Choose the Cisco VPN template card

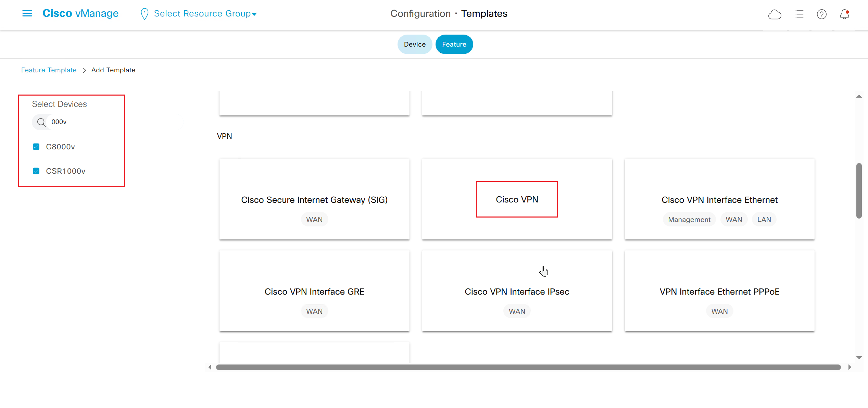[517, 199]
